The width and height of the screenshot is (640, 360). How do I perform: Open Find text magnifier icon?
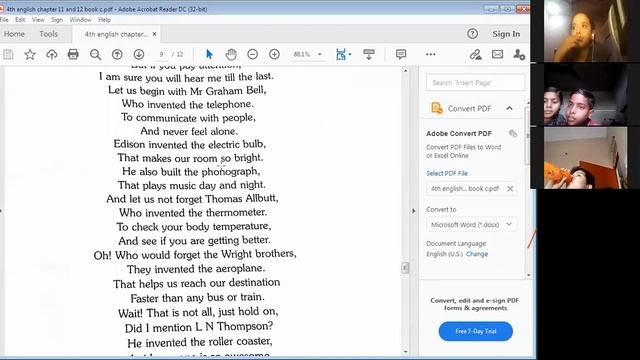coord(95,54)
